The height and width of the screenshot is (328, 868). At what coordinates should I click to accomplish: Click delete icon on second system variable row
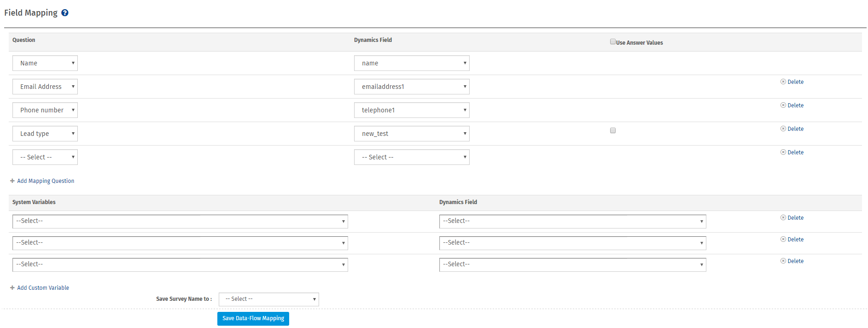(783, 239)
